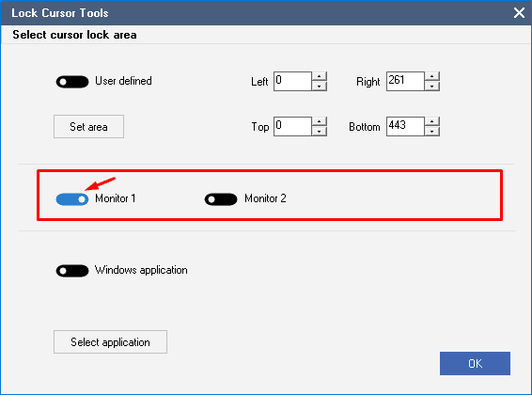The height and width of the screenshot is (395, 532).
Task: Decrease the Left value with down arrow
Action: point(320,87)
